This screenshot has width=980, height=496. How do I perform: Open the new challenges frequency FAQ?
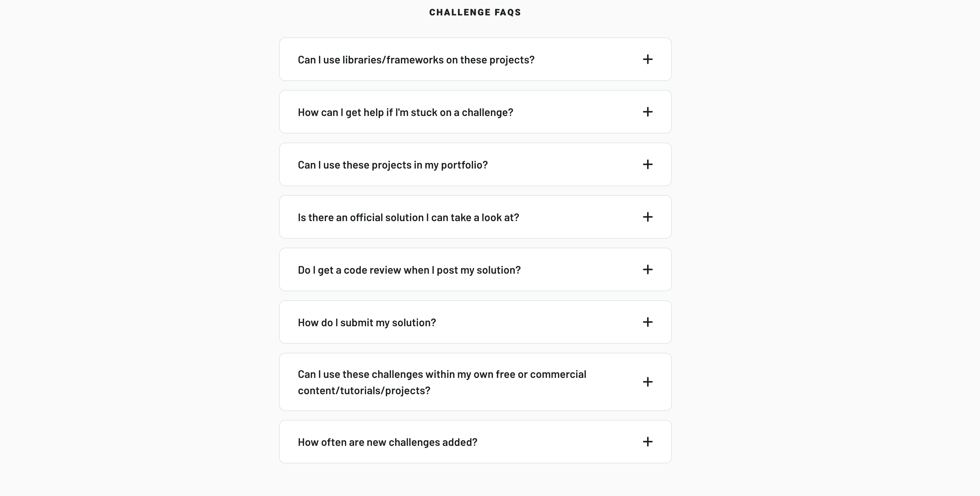coord(648,442)
